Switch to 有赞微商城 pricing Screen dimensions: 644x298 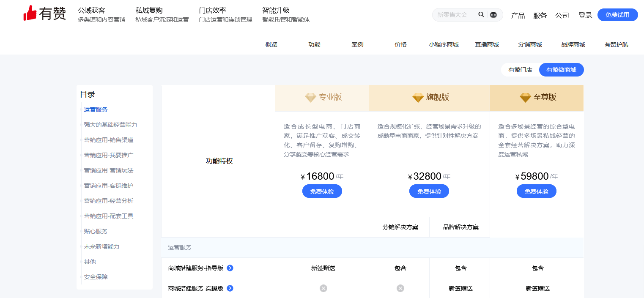click(562, 70)
